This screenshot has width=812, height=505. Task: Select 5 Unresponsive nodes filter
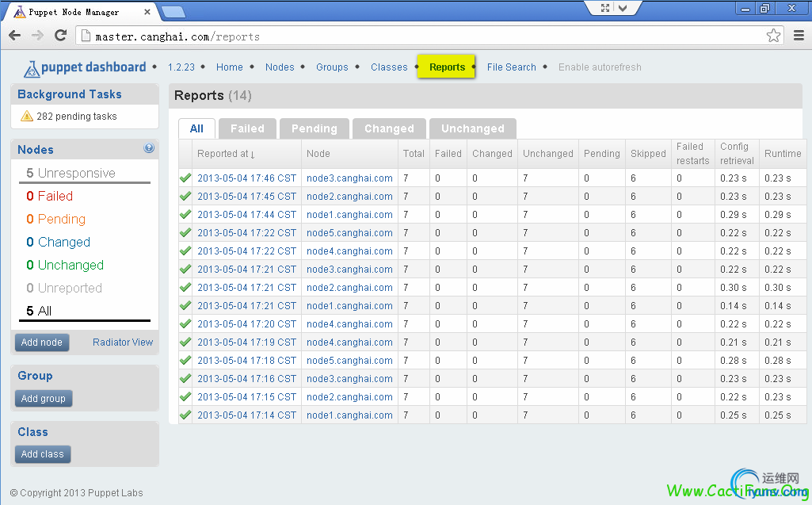coord(71,173)
